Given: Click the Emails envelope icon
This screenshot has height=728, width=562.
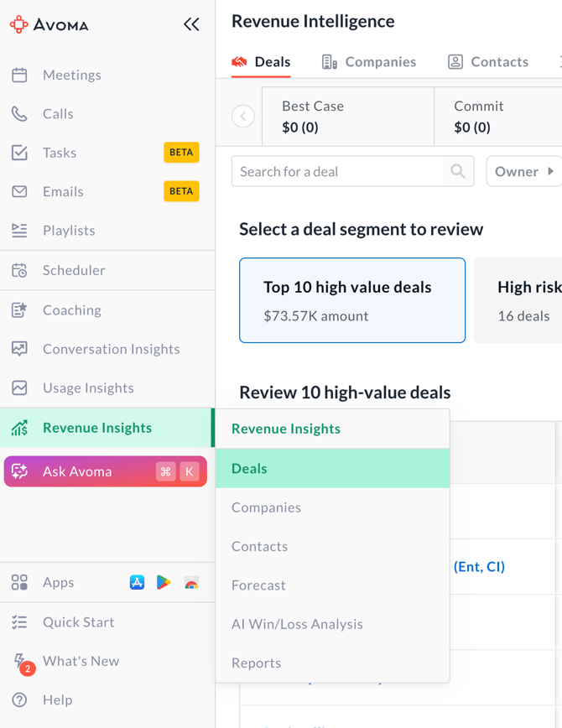Looking at the screenshot, I should click(19, 191).
